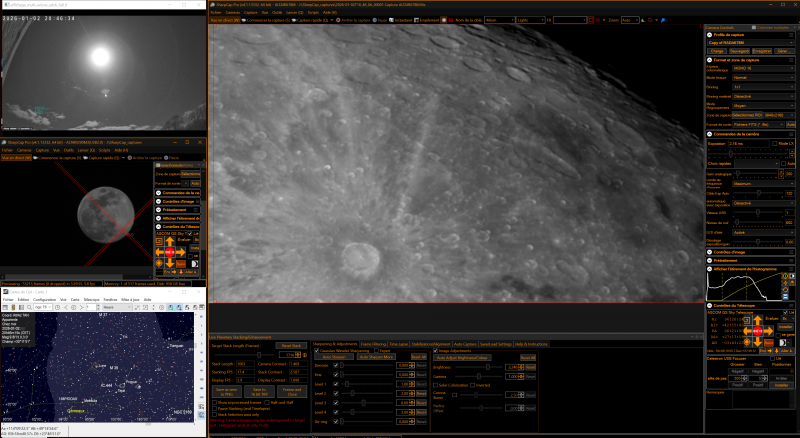Open the Binning 1x1 dropdown

click(763, 87)
